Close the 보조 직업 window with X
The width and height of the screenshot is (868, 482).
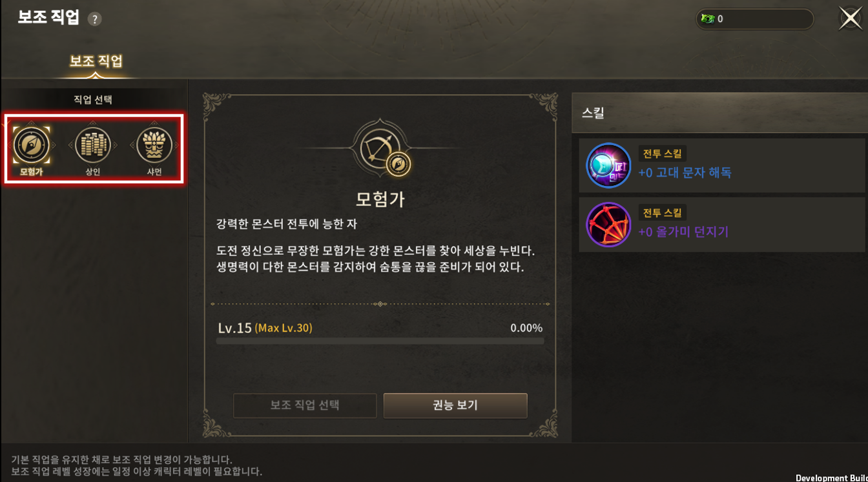click(x=850, y=18)
